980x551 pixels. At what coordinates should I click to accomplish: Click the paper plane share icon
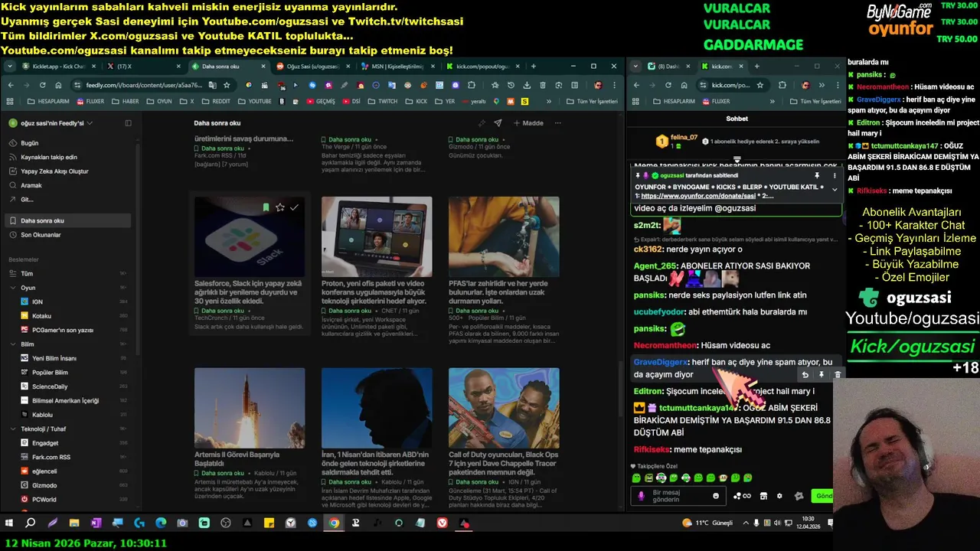tap(498, 123)
